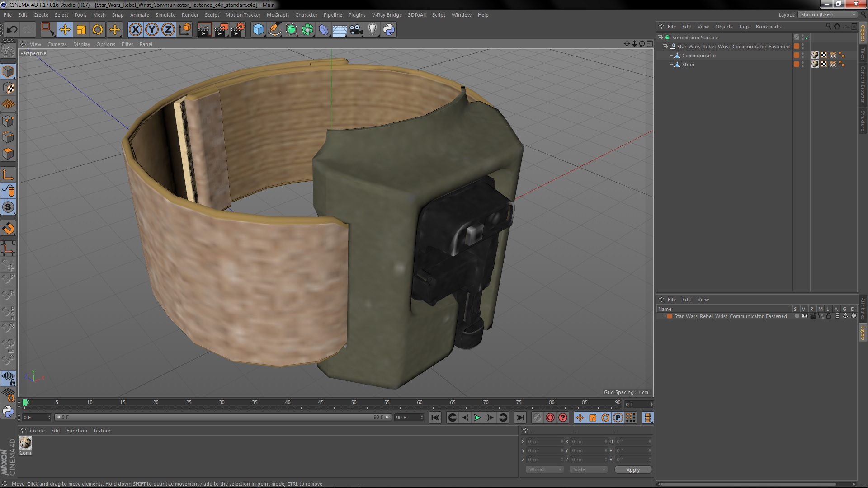The width and height of the screenshot is (868, 488).
Task: Open the Deformer objects palette
Action: 324,30
